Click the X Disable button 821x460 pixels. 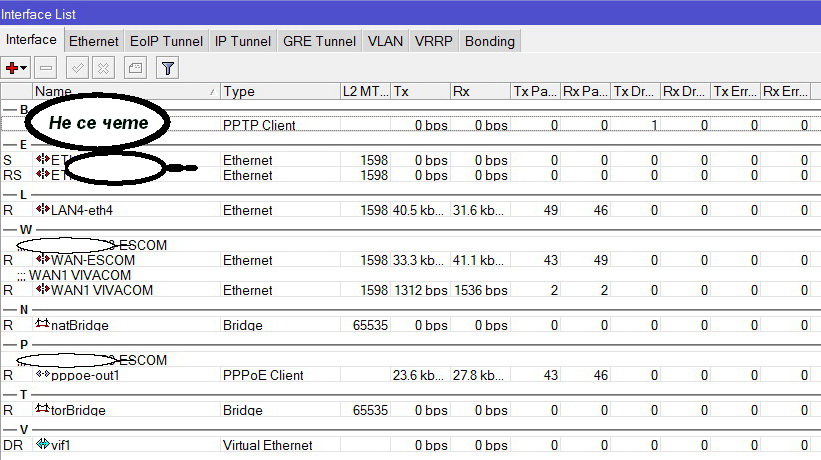tap(103, 68)
